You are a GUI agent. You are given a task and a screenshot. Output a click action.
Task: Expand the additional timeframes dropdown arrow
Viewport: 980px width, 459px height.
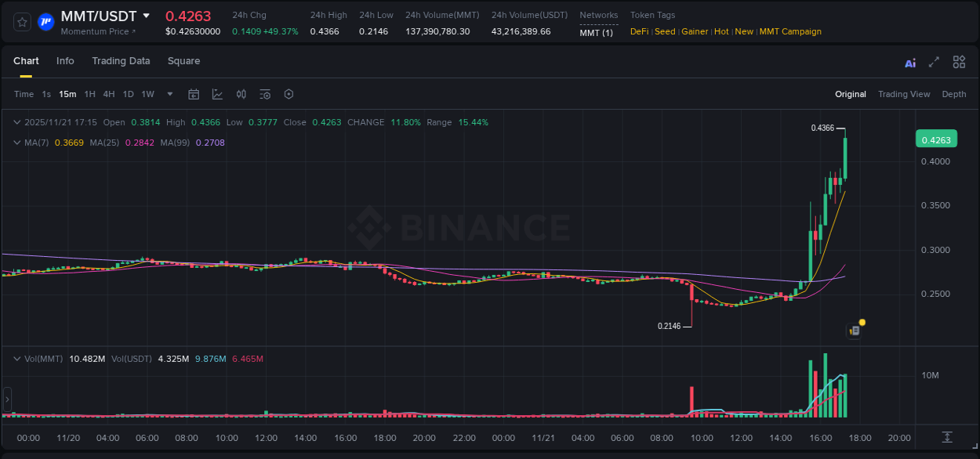[x=169, y=94]
